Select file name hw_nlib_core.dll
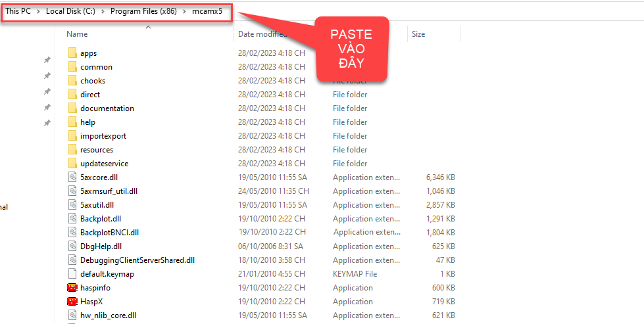Image resolution: width=644 pixels, height=324 pixels. tap(108, 315)
